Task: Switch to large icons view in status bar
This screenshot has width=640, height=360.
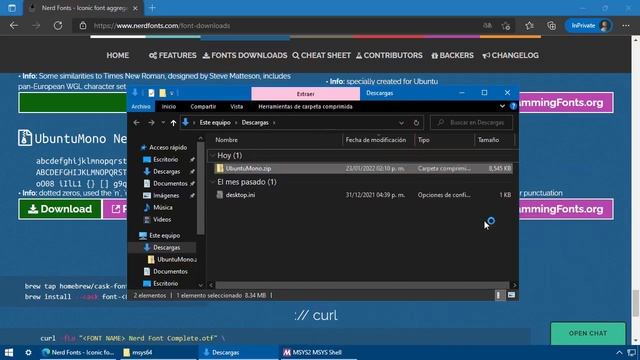Action: (x=511, y=295)
